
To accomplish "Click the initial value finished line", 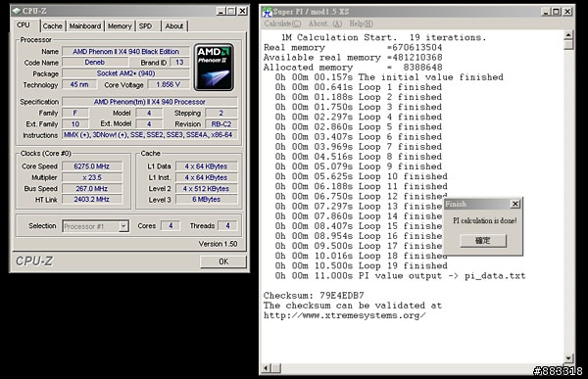I will 389,77.
